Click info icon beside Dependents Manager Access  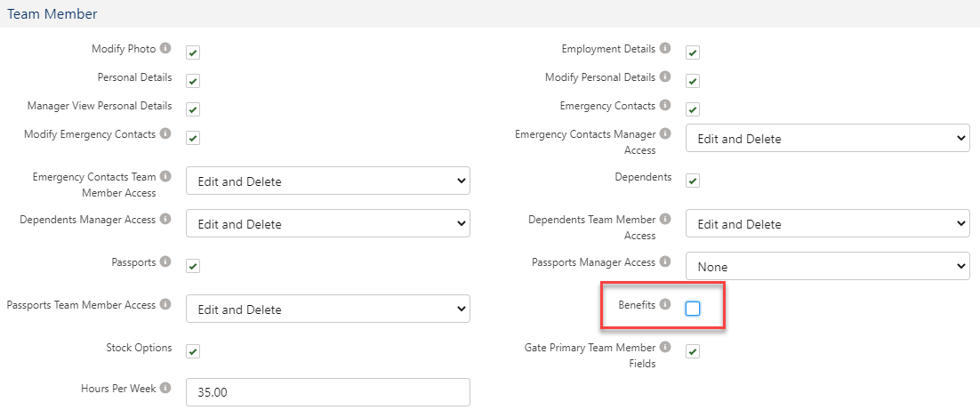165,220
